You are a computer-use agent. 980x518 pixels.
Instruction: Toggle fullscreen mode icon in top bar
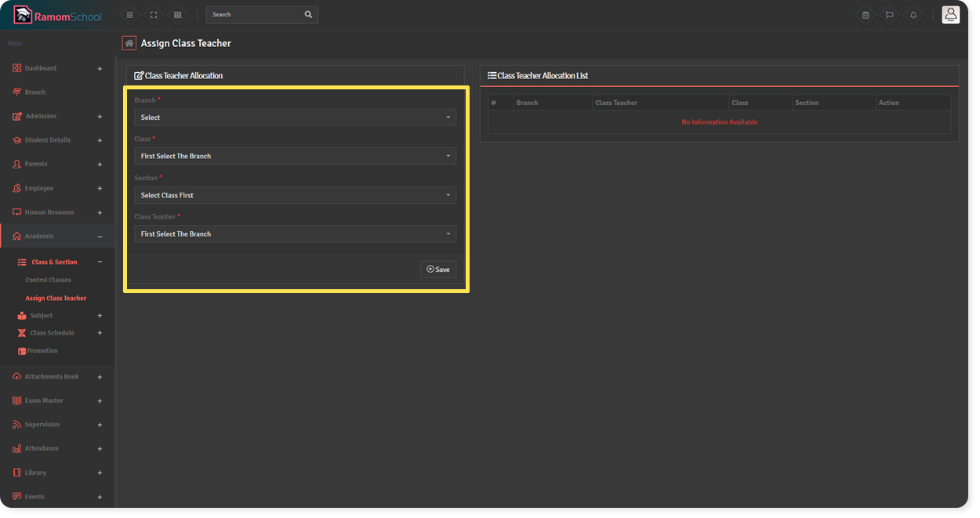[x=154, y=15]
